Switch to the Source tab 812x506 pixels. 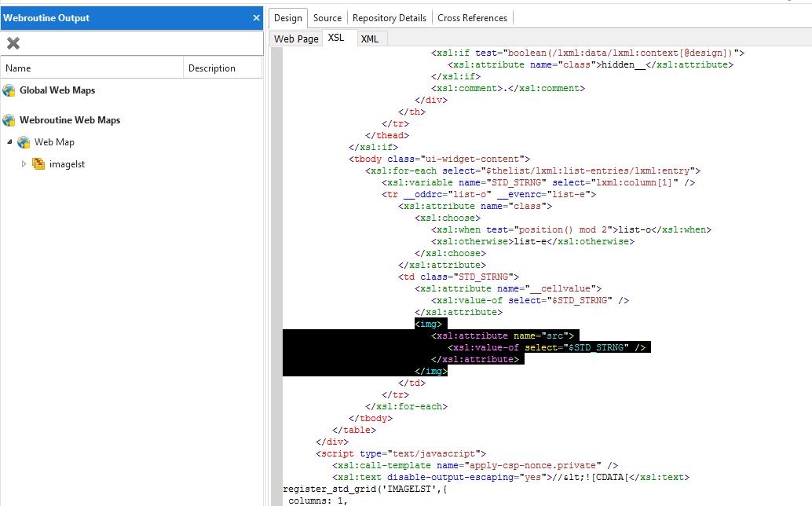point(327,17)
